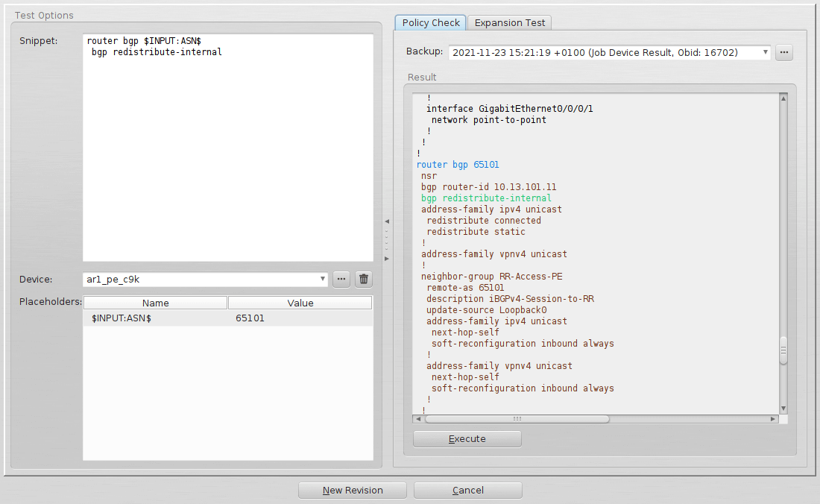
Task: Sort placeholders by Value column header
Action: (300, 303)
